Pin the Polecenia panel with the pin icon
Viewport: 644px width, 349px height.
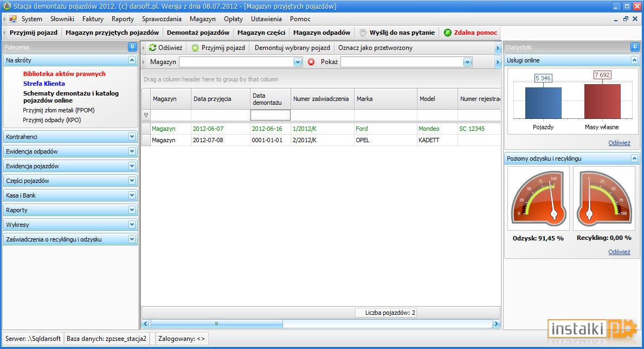[x=132, y=47]
